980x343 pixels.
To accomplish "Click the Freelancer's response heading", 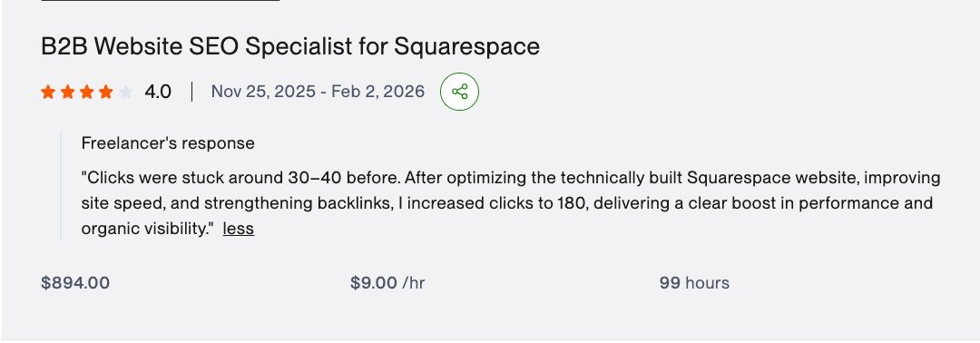I will 168,143.
